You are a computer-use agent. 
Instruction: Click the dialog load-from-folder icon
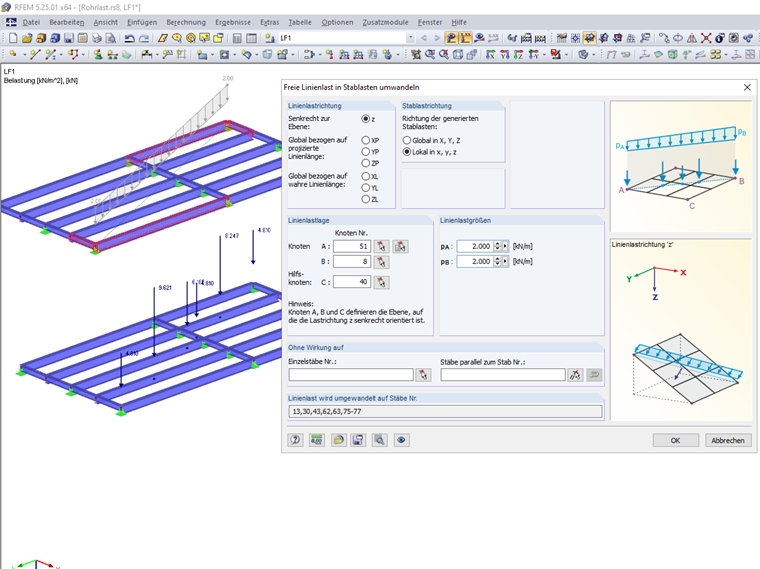pos(338,440)
